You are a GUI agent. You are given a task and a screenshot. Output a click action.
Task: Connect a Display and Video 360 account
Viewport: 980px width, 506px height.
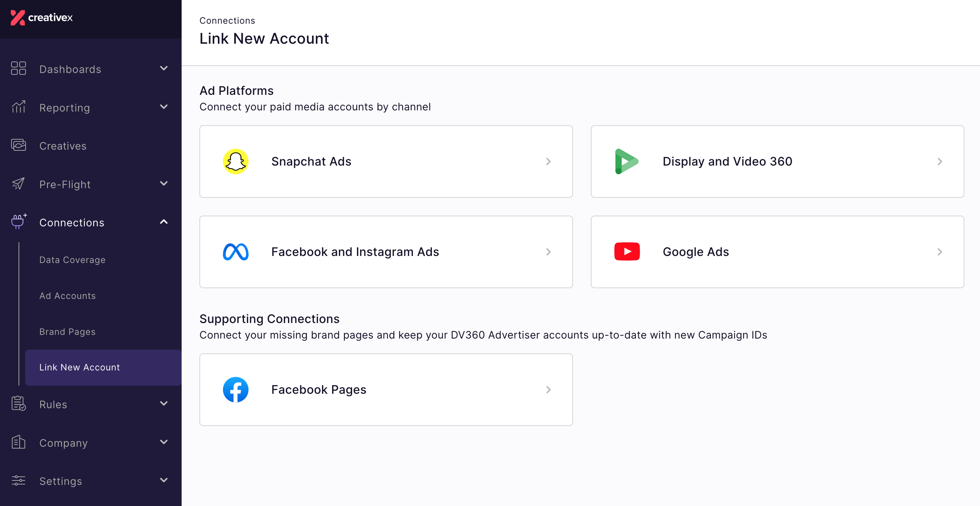[777, 162]
